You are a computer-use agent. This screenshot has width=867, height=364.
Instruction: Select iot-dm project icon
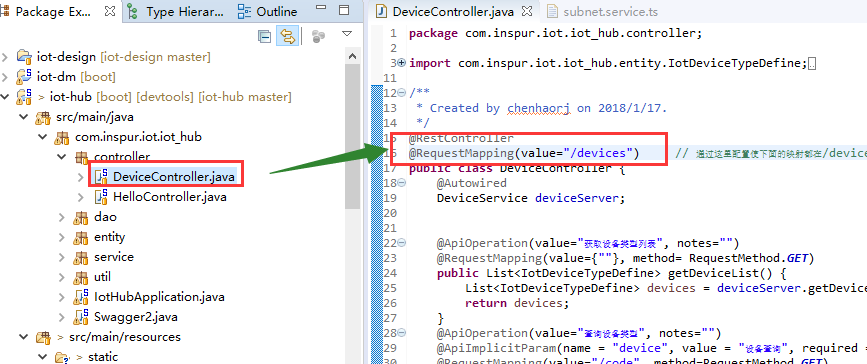pyautogui.click(x=24, y=76)
